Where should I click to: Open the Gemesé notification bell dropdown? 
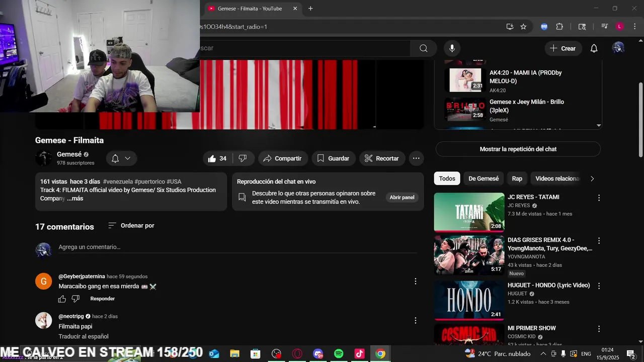[121, 158]
